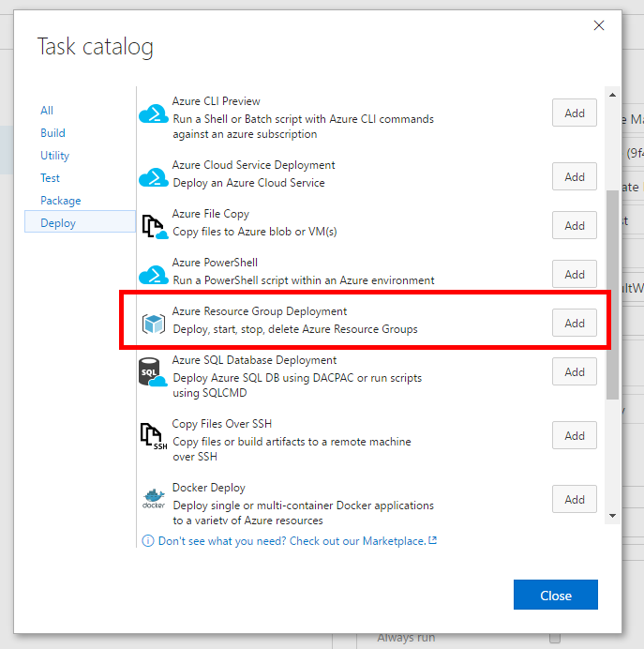Click the Azure Cloud Service Deployment icon
The height and width of the screenshot is (649, 644).
coord(154,177)
